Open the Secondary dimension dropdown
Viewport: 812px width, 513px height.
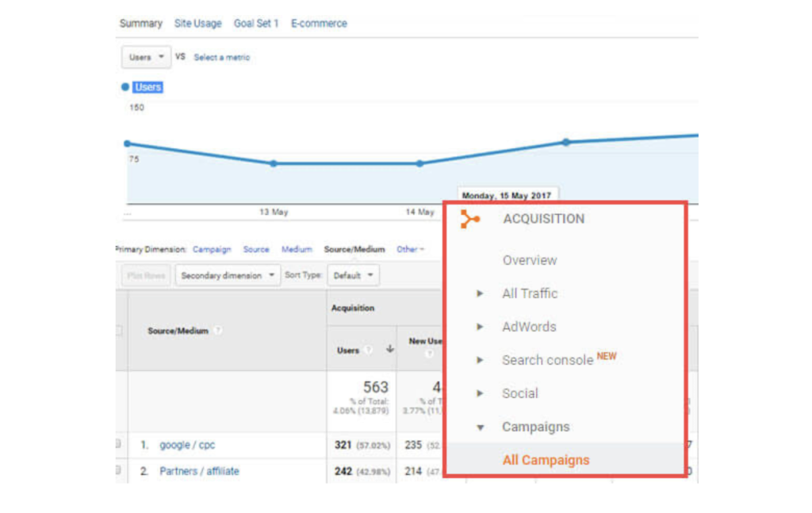tap(223, 275)
